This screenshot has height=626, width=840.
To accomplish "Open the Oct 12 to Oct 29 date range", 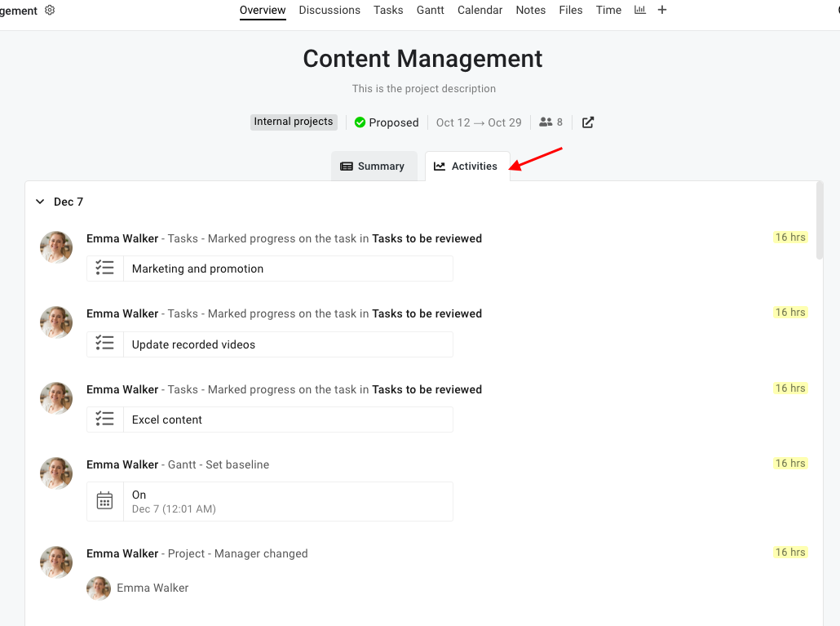I will pyautogui.click(x=479, y=122).
